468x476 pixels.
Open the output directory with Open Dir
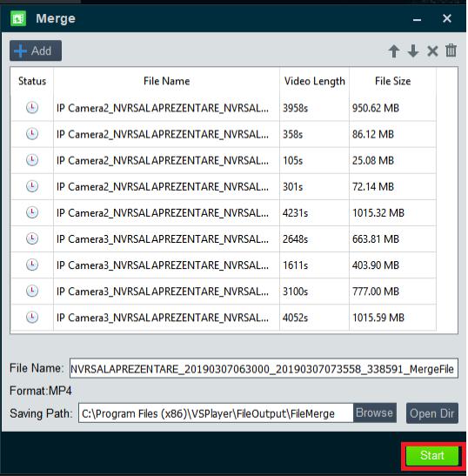tap(432, 413)
